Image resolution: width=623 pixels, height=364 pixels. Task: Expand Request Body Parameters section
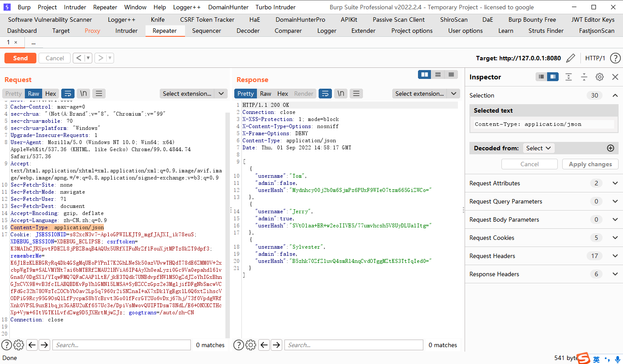[x=615, y=219]
